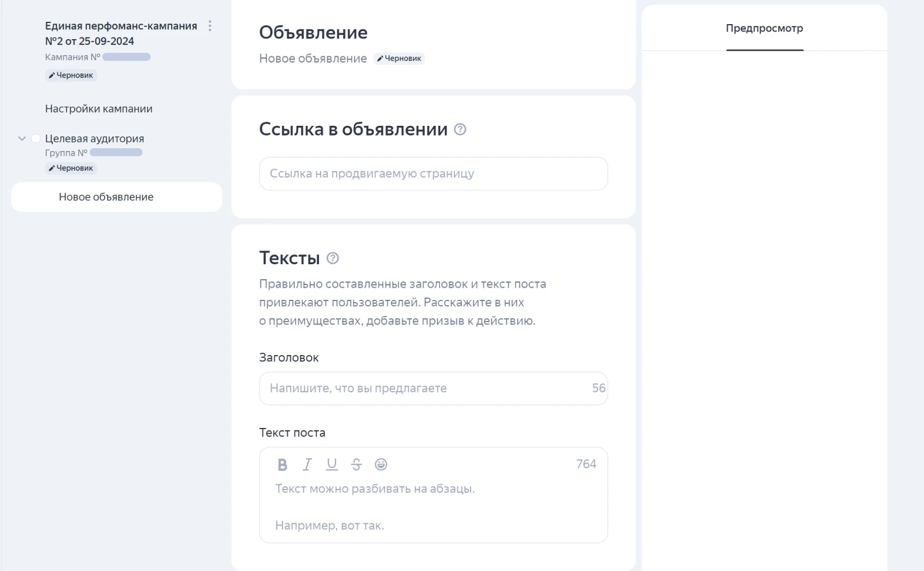Screen dimensions: 924x571
Task: Apply strikethrough formatting to post text
Action: click(x=356, y=465)
